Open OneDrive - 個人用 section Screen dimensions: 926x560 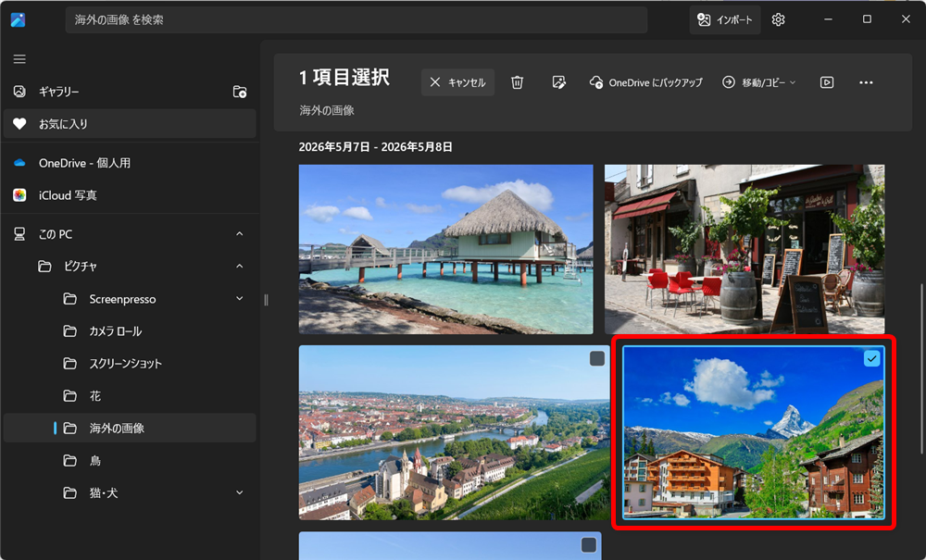pos(130,163)
